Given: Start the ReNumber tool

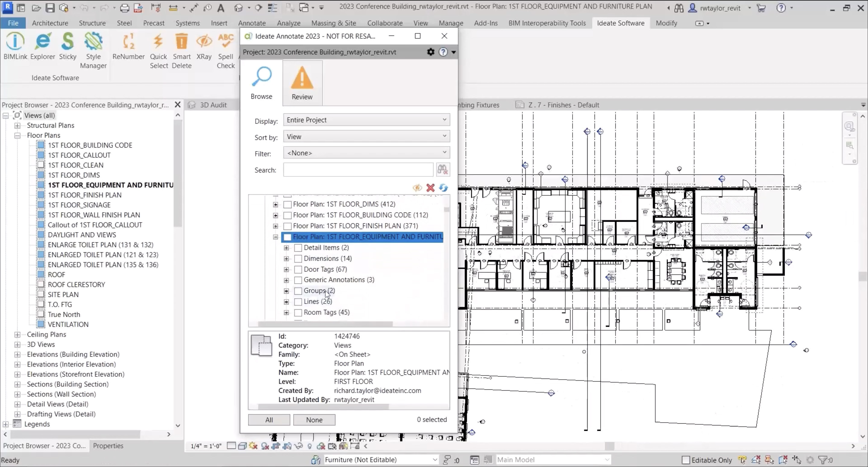Looking at the screenshot, I should pyautogui.click(x=128, y=46).
